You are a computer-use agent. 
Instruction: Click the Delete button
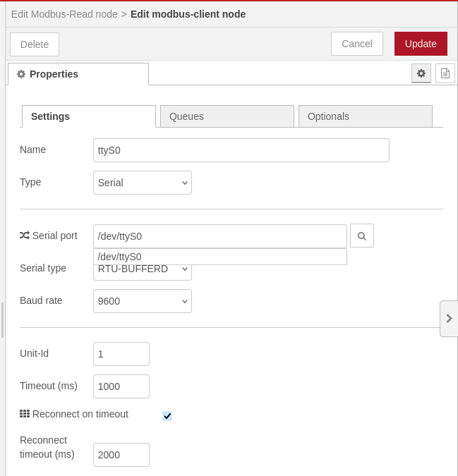(35, 44)
